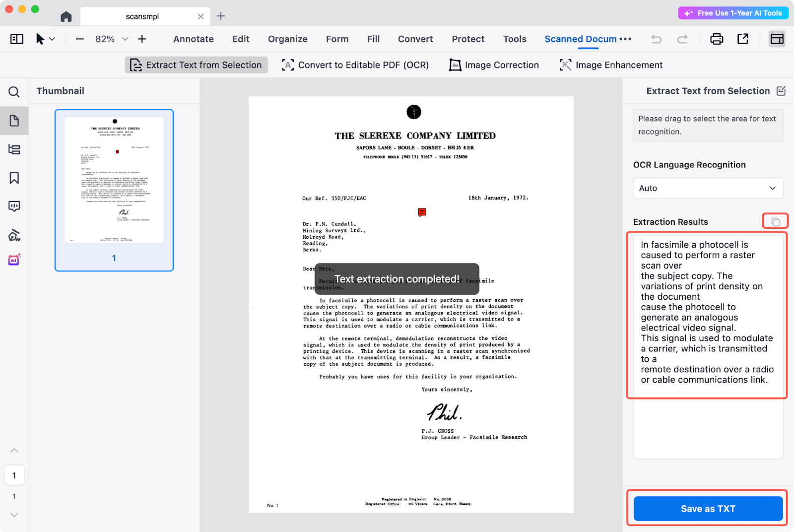Image resolution: width=794 pixels, height=532 pixels.
Task: Click Convert to Editable PDF (OCR)
Action: point(355,65)
